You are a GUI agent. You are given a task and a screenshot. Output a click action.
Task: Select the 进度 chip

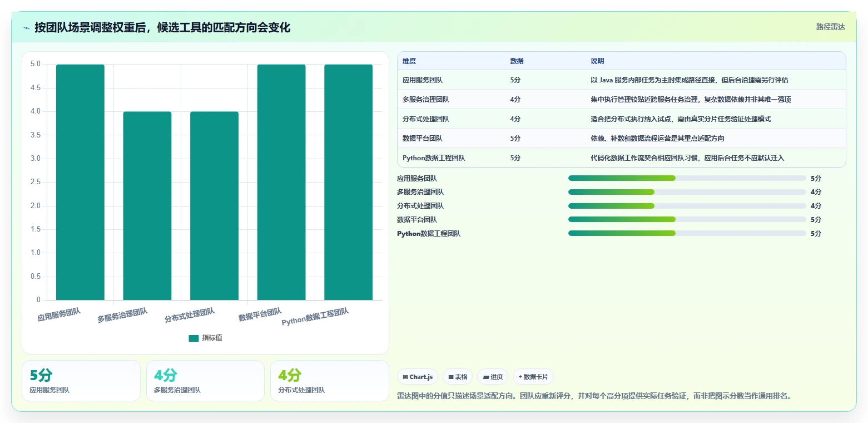[493, 377]
